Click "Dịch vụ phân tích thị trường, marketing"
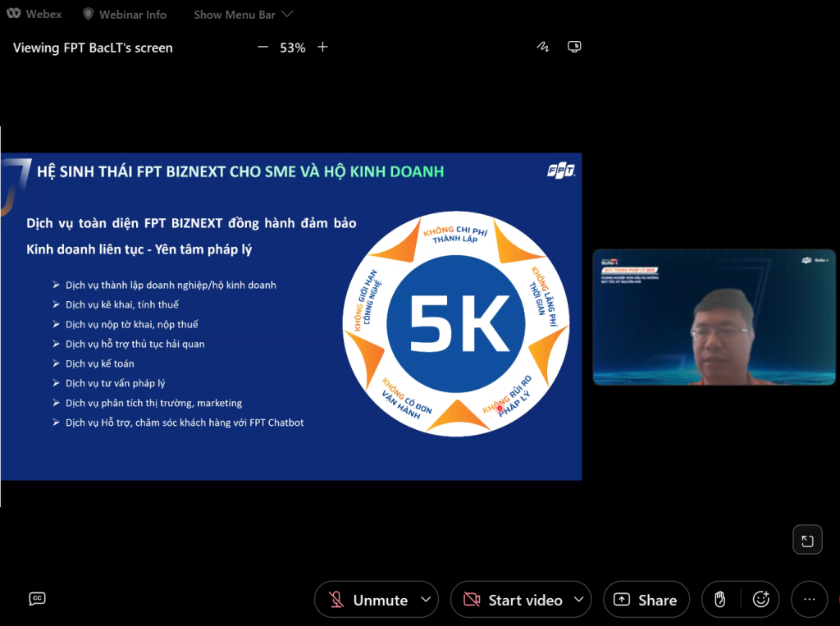The width and height of the screenshot is (840, 626). coord(153,403)
